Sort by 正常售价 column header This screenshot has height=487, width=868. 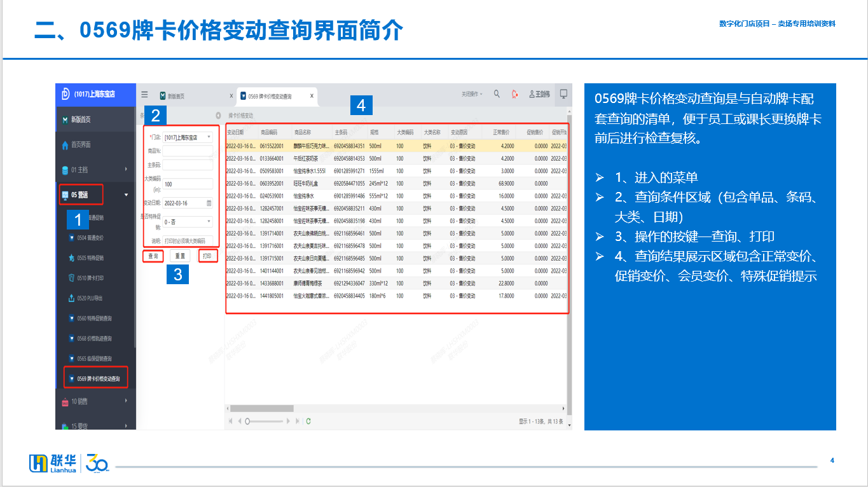click(x=499, y=133)
